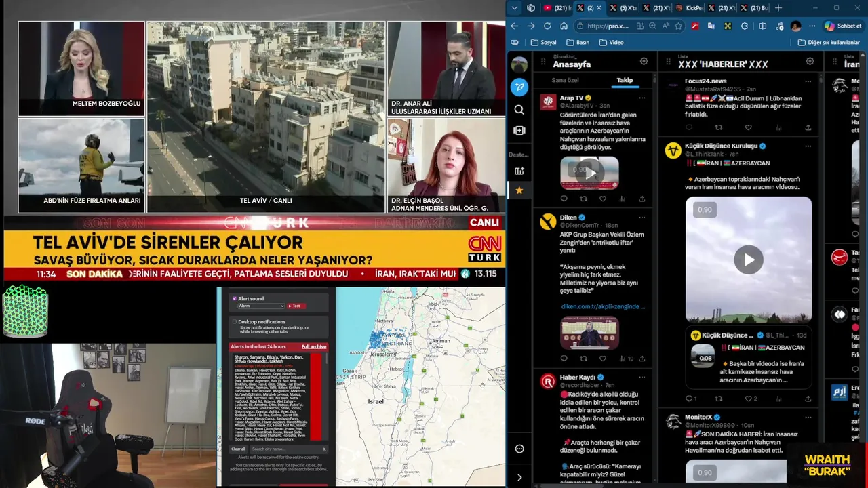
Task: Select the Takip timeline tab
Action: coord(625,80)
